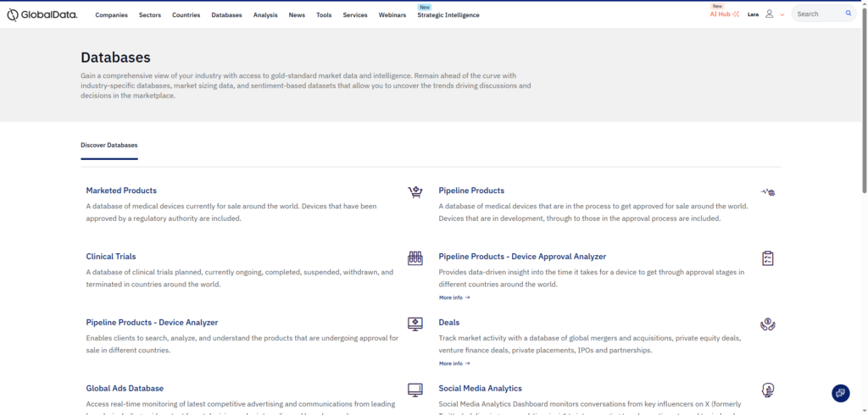
Task: Click More info under Device Approval Analyzer
Action: pos(453,297)
